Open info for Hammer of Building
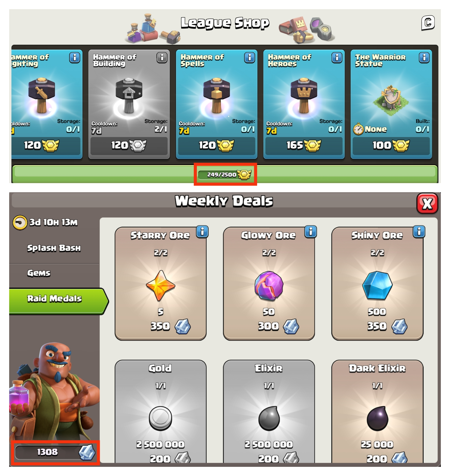Viewport: 450px width, 476px height. click(162, 57)
